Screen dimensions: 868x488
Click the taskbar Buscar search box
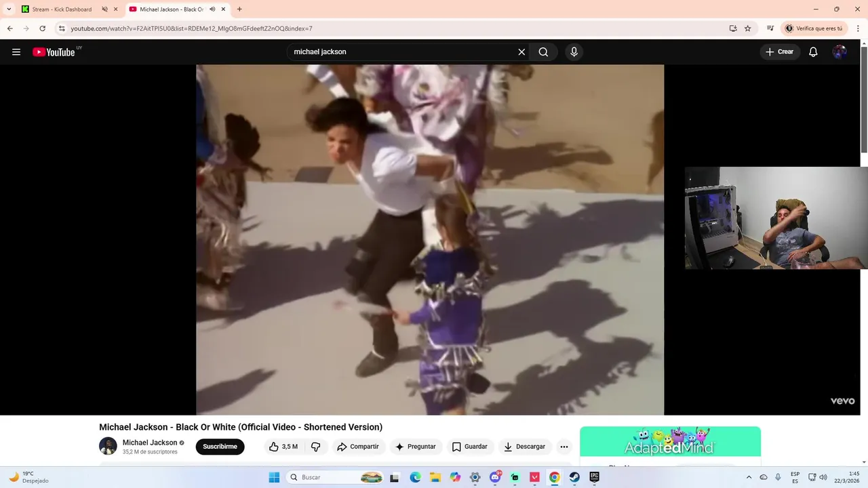coord(335,477)
